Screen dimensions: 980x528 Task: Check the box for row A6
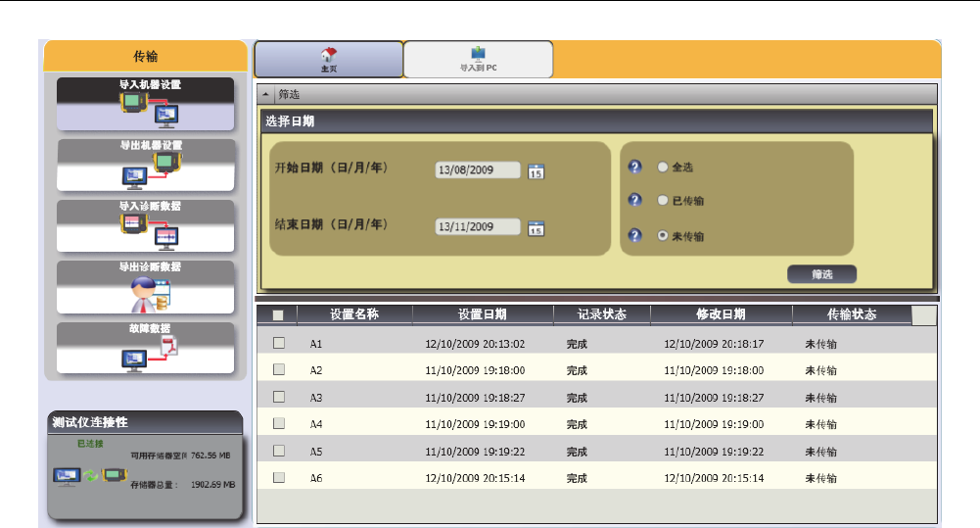279,477
